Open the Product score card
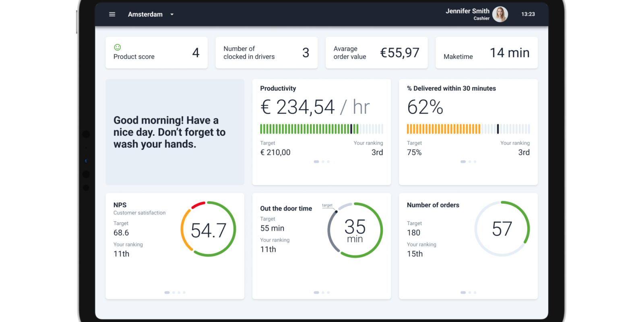The image size is (644, 322). pos(156,53)
